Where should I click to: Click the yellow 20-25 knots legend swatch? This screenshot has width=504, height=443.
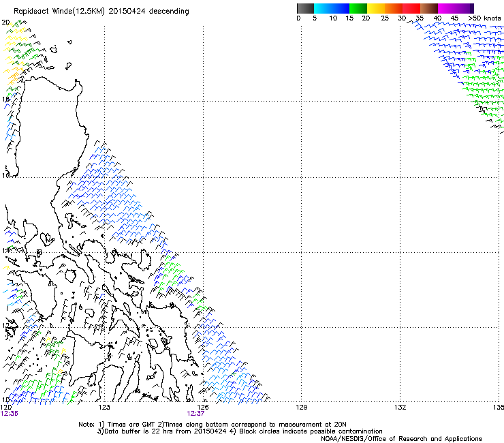(x=376, y=8)
